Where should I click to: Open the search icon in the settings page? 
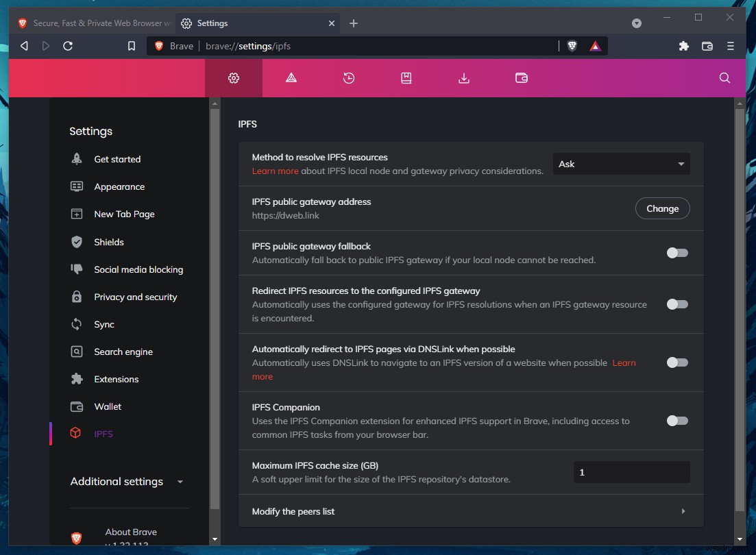click(724, 78)
